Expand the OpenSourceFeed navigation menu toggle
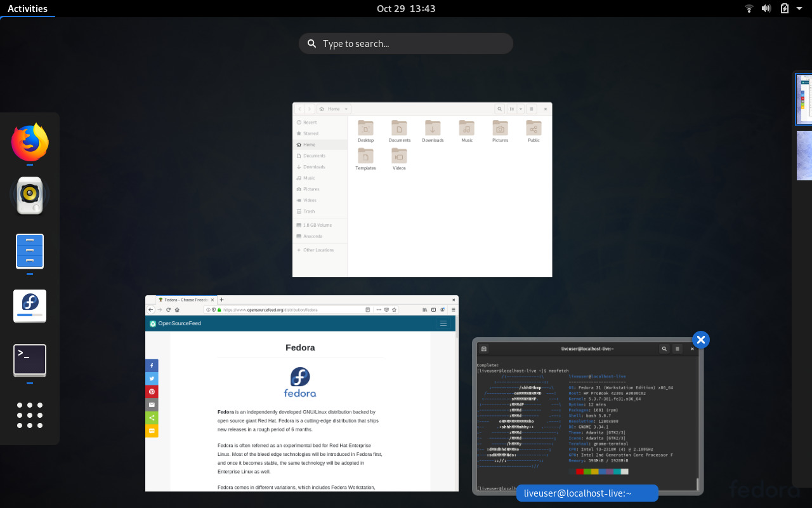Screen dimensions: 812x508 point(443,323)
